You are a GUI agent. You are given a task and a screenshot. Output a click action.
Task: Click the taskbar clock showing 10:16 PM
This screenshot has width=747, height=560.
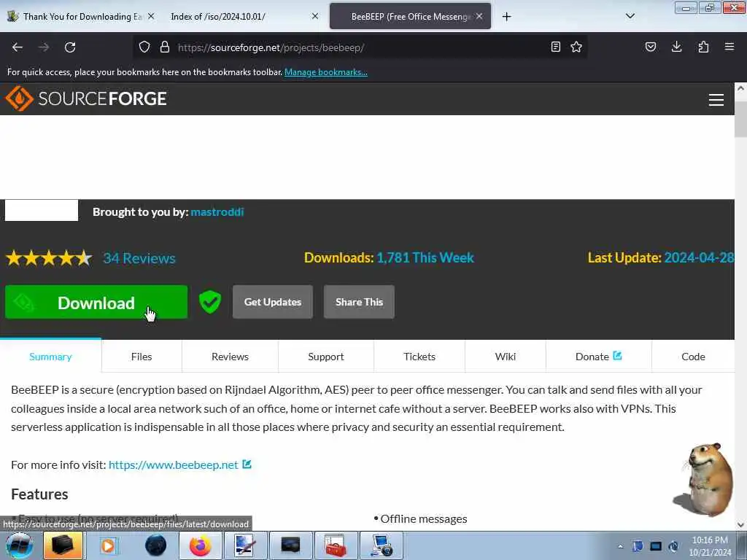[x=710, y=546]
